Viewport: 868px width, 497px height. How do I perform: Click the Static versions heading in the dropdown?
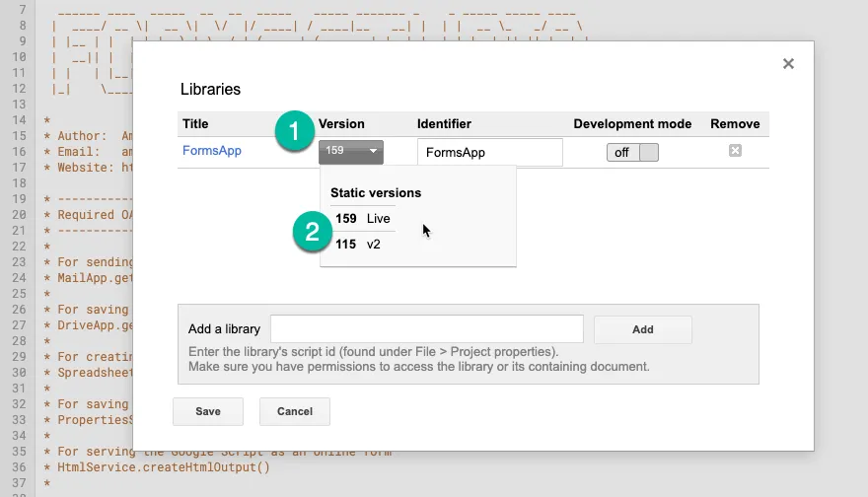(375, 192)
